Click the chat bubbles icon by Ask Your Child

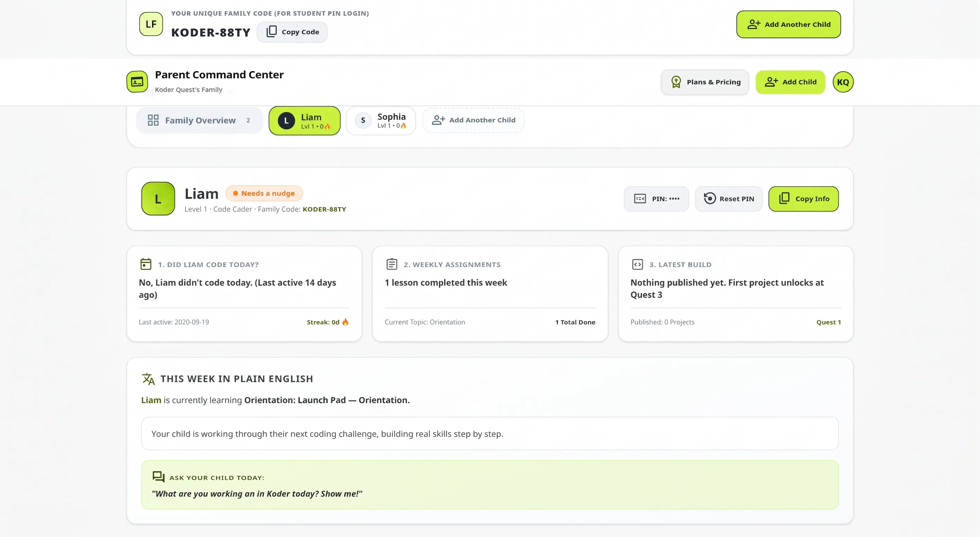tap(158, 477)
